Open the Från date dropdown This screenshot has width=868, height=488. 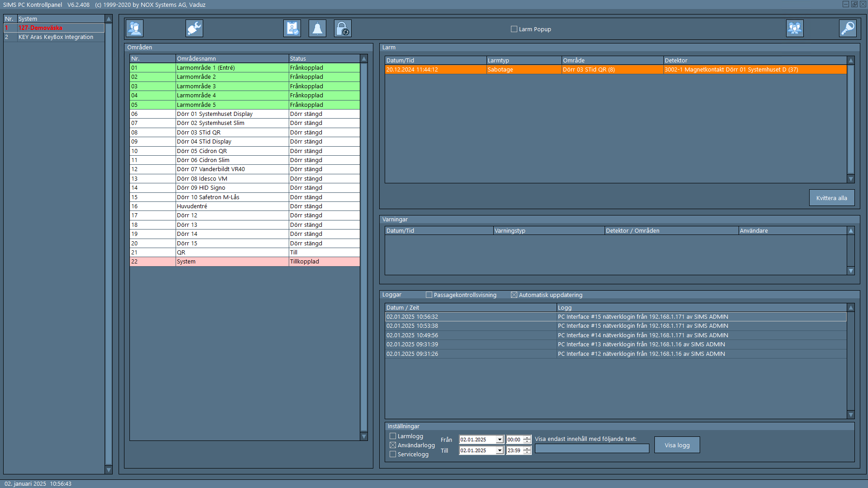500,440
